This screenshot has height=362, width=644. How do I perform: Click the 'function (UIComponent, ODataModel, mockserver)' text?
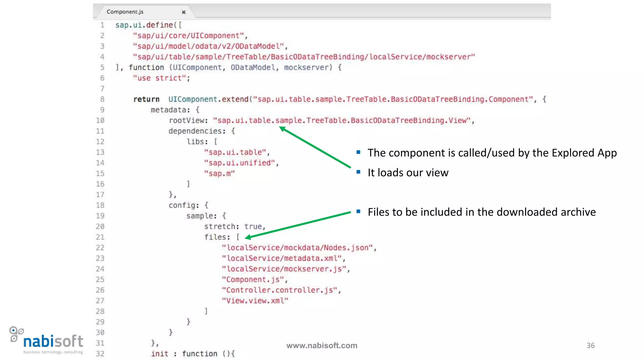pyautogui.click(x=230, y=68)
